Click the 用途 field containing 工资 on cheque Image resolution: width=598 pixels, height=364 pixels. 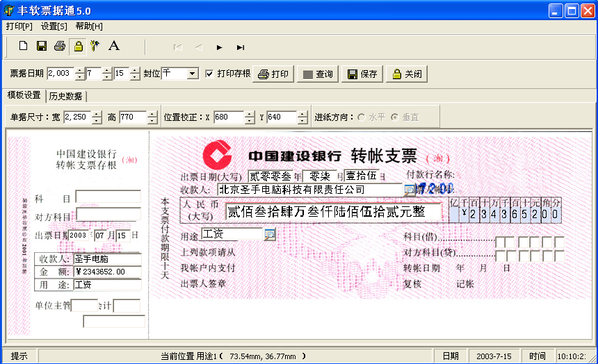coord(232,233)
